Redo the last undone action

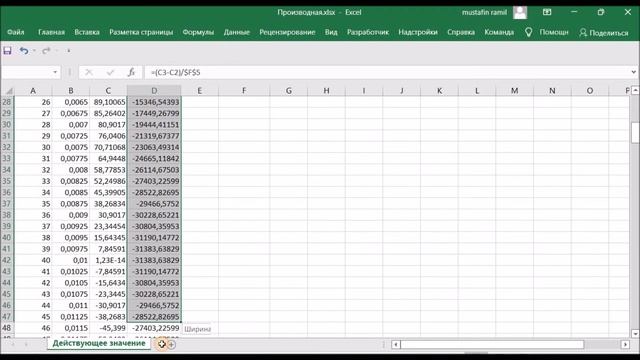point(46,51)
